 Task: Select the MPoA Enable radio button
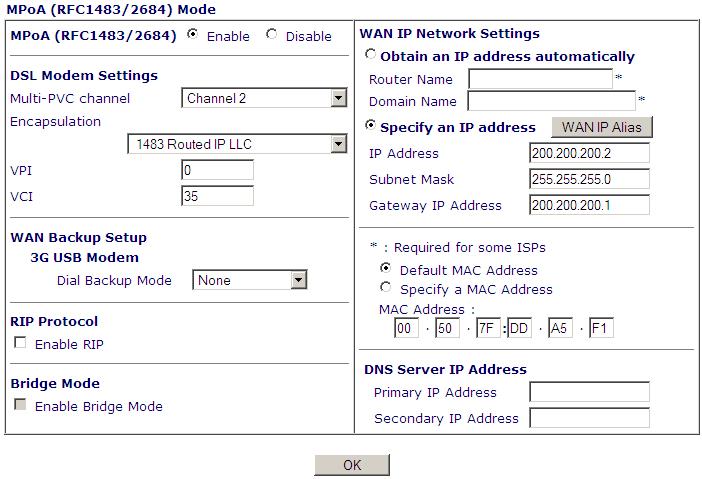[x=192, y=35]
